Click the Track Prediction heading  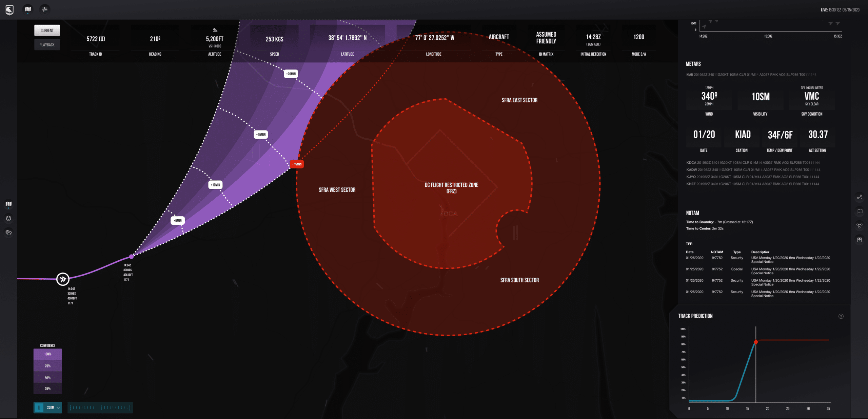tap(695, 316)
